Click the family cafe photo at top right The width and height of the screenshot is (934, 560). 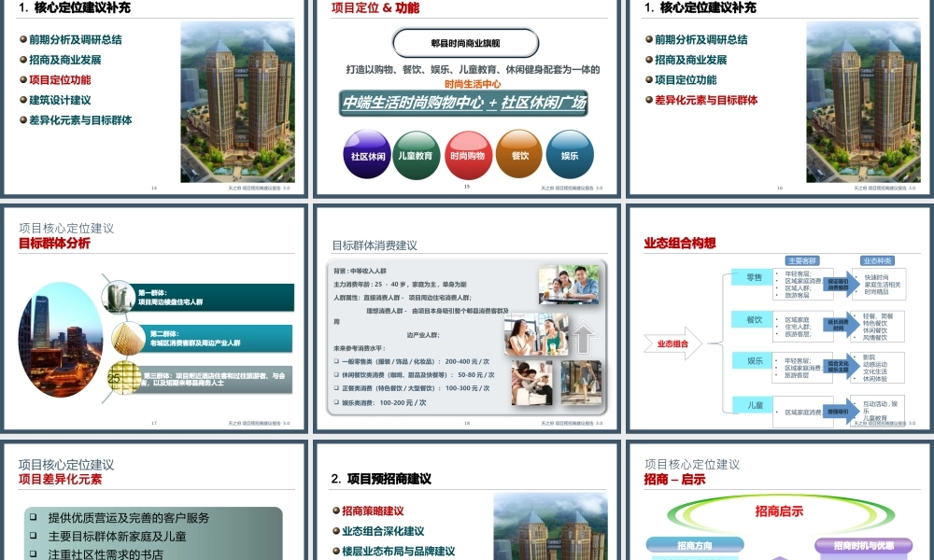tap(569, 285)
